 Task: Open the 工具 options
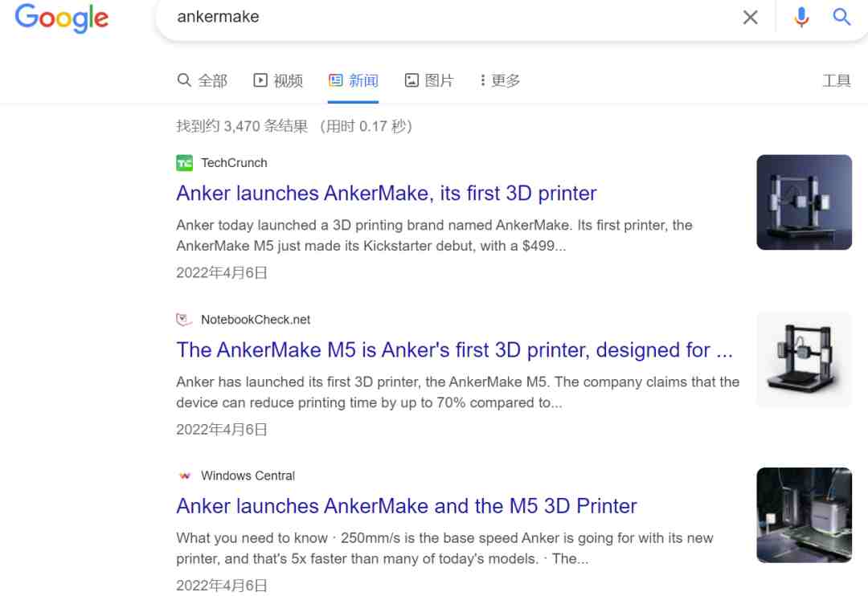pos(836,81)
